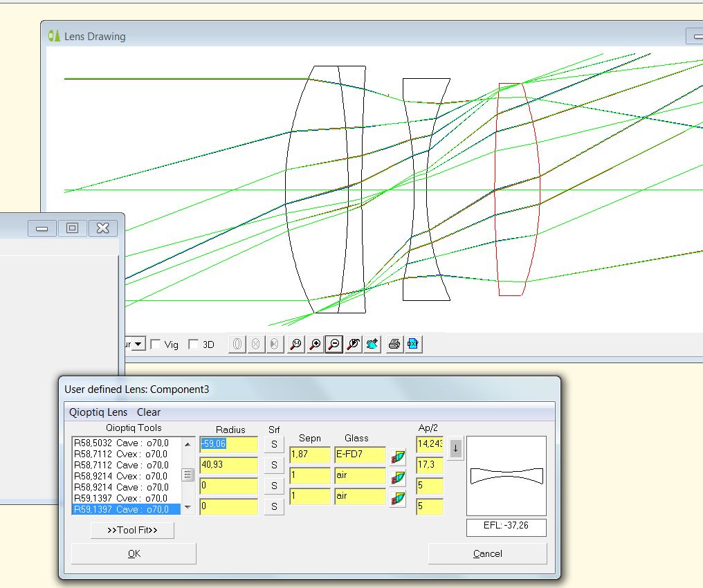Open glass picker for the last air row
This screenshot has height=588, width=703.
(x=397, y=498)
